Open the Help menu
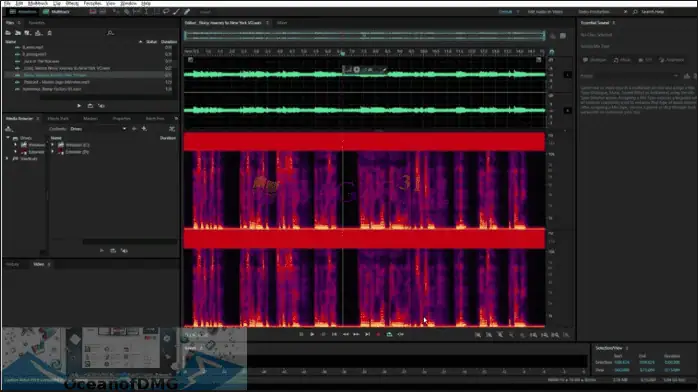This screenshot has height=392, width=698. coord(146,3)
